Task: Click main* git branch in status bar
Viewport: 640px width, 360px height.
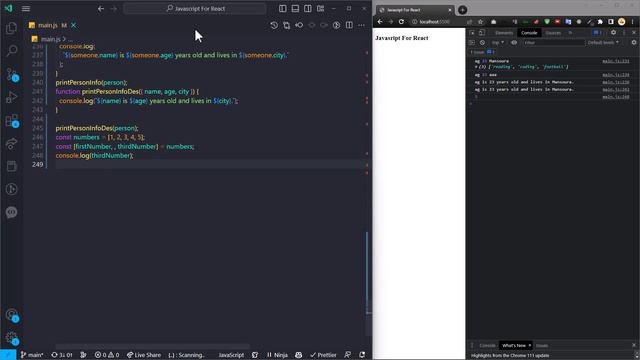Action: [32, 355]
